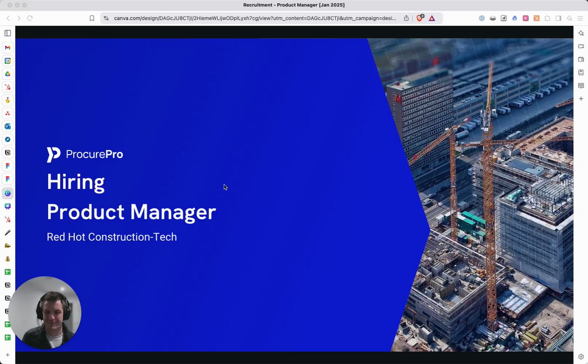Open Brave Shields panel

[420, 18]
